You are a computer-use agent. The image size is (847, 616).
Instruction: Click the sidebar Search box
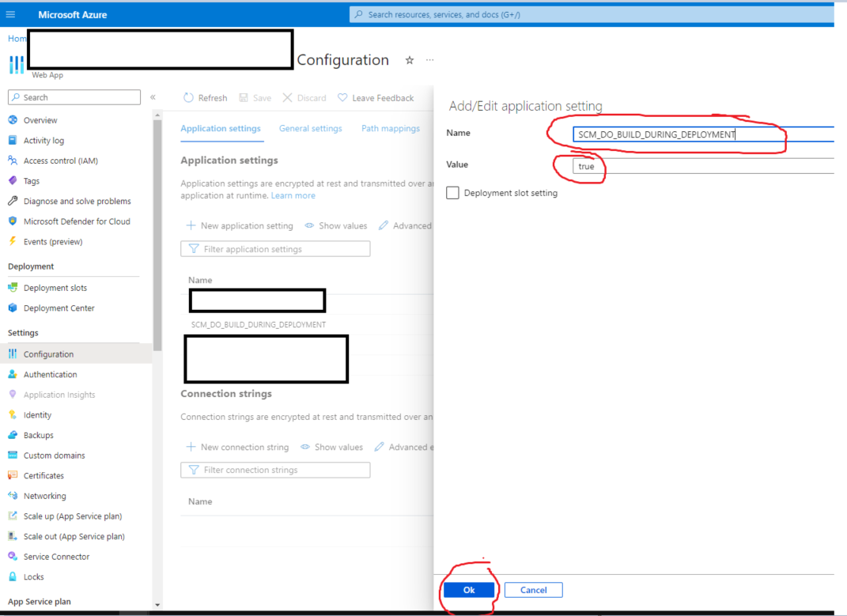pyautogui.click(x=74, y=97)
